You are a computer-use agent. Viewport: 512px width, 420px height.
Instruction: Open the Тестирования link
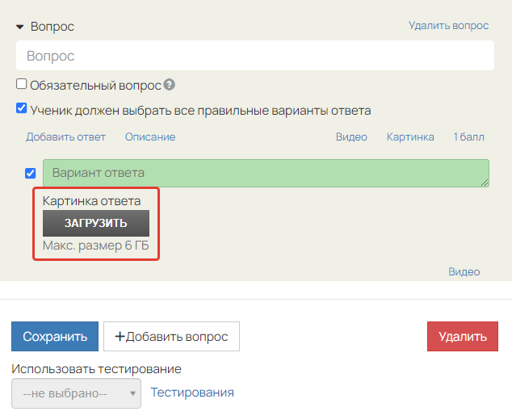coord(192,393)
